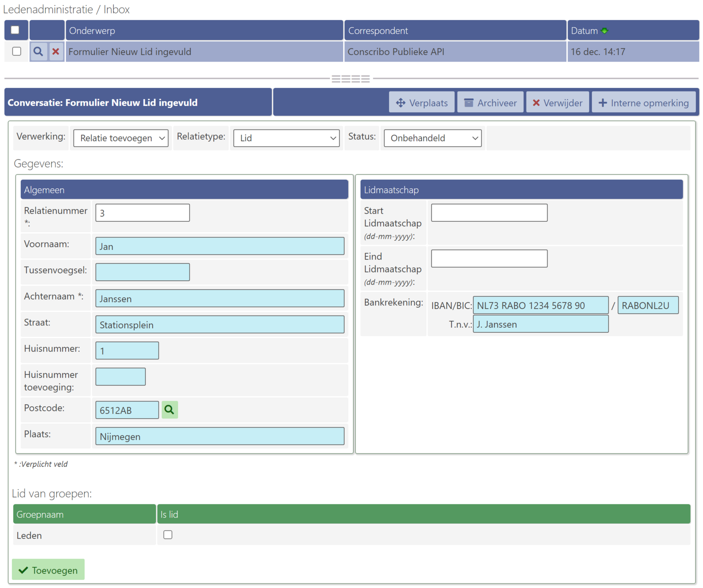The height and width of the screenshot is (588, 703).
Task: Look up address with the Postcode search icon
Action: coord(170,410)
